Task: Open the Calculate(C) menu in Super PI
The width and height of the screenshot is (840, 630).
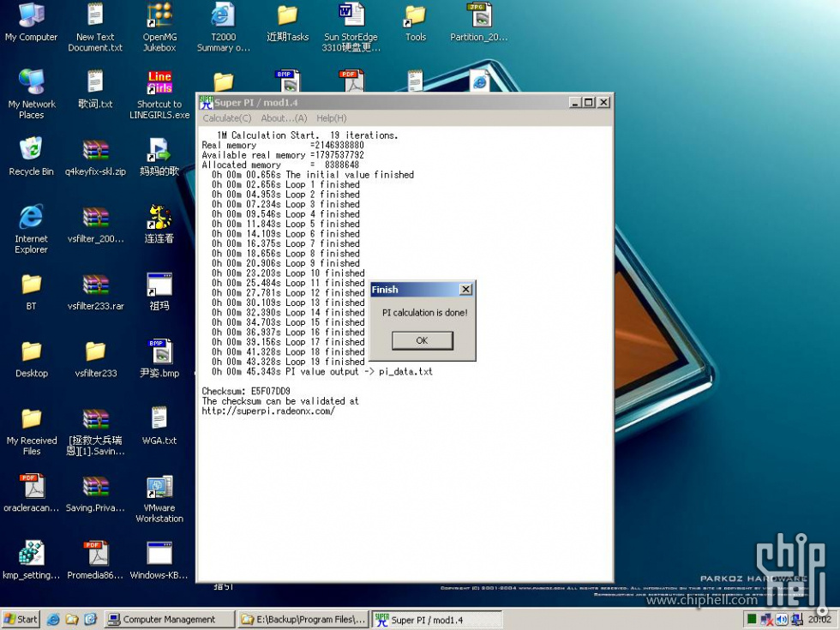Action: 226,118
